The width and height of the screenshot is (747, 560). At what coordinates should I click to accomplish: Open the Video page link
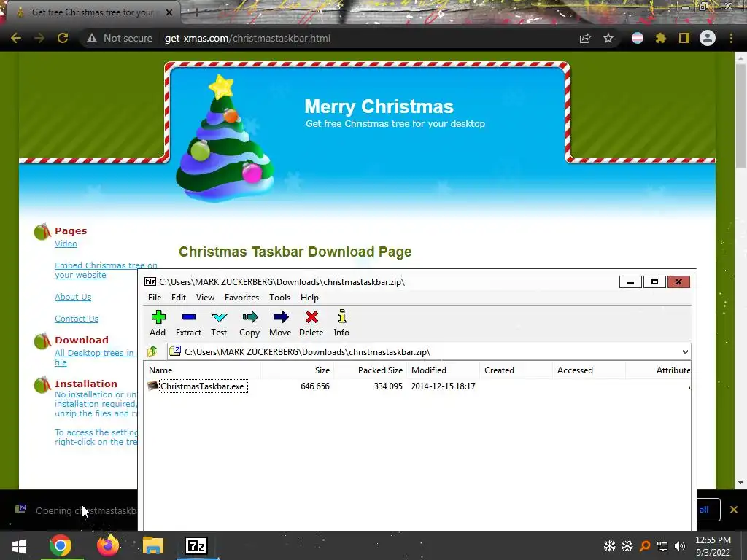click(x=66, y=244)
